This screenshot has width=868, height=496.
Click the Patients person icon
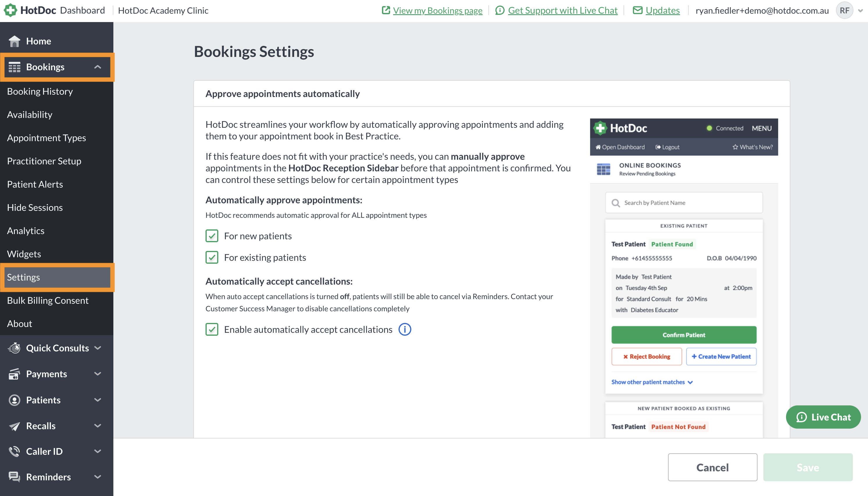14,400
